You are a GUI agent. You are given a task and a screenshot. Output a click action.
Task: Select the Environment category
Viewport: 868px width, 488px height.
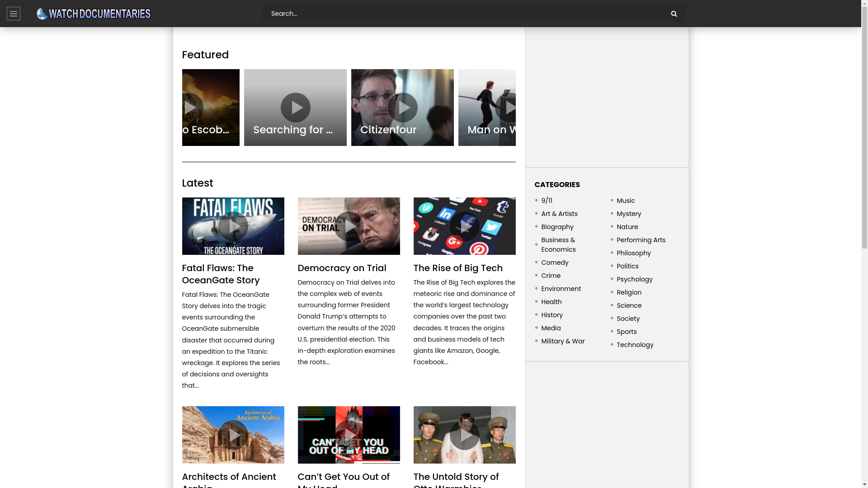click(561, 289)
